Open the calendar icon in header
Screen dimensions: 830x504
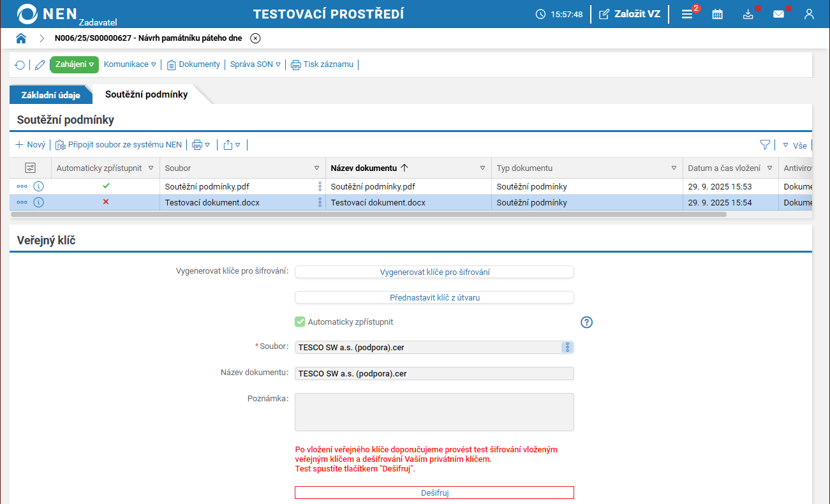tap(718, 14)
